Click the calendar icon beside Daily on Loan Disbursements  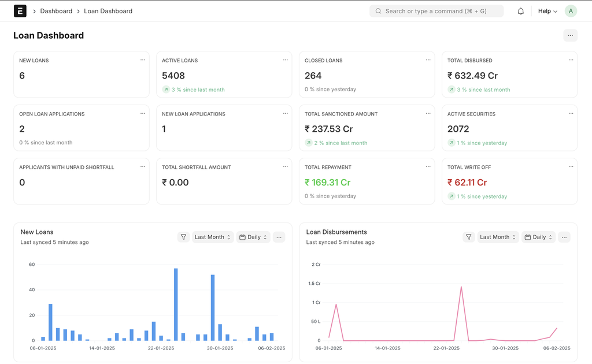pyautogui.click(x=528, y=237)
